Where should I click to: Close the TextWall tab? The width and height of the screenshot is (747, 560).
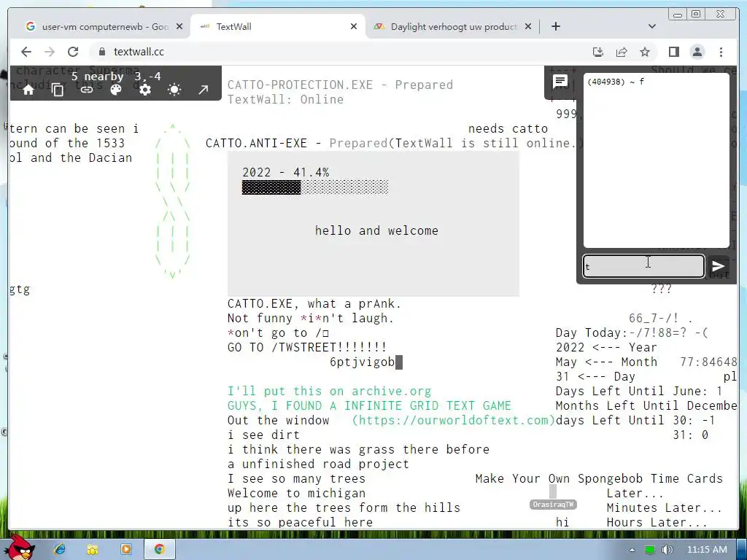tap(354, 27)
